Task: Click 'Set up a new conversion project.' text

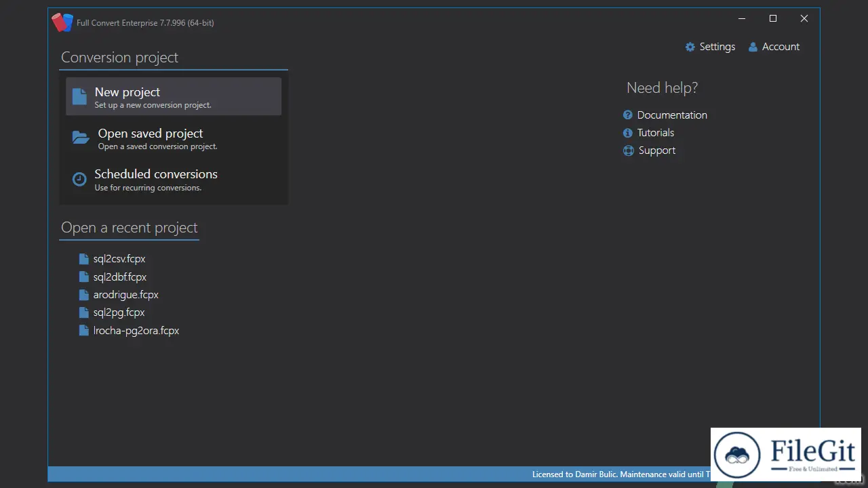Action: coord(153,105)
